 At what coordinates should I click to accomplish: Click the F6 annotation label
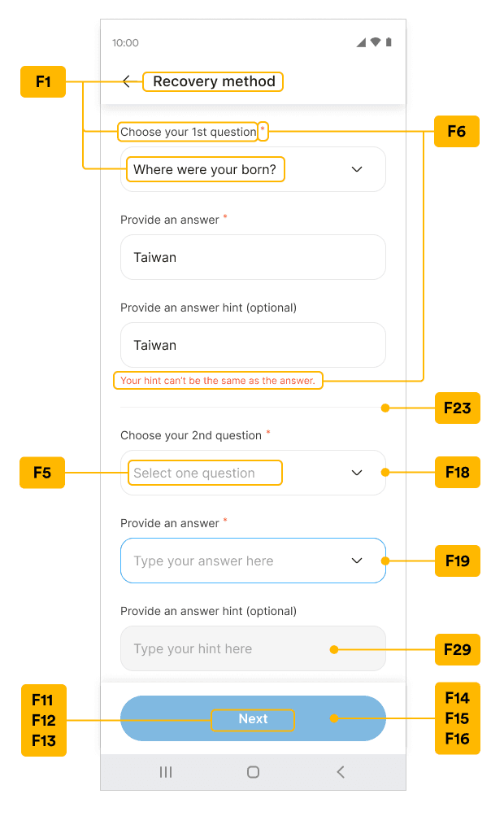coord(457,131)
